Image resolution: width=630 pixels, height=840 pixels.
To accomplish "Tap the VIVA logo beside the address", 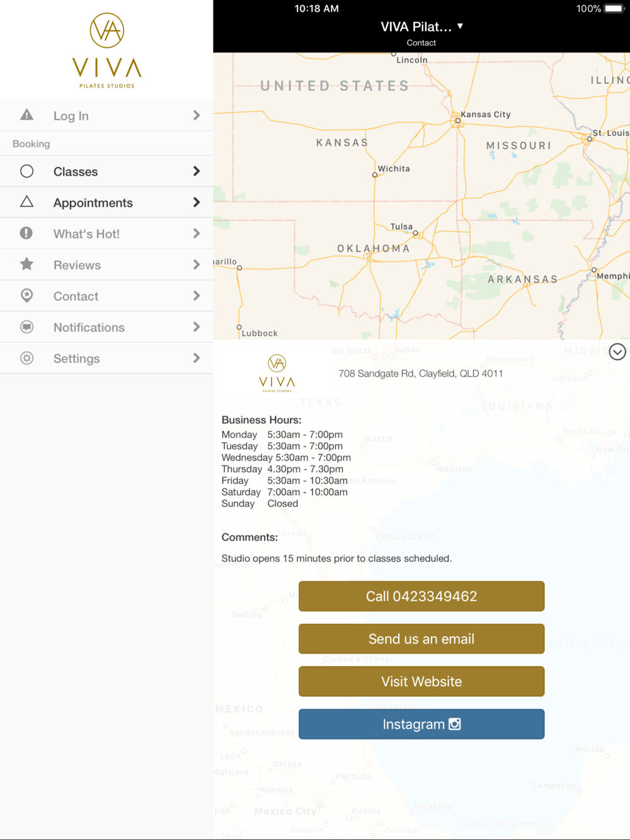I will [x=277, y=373].
